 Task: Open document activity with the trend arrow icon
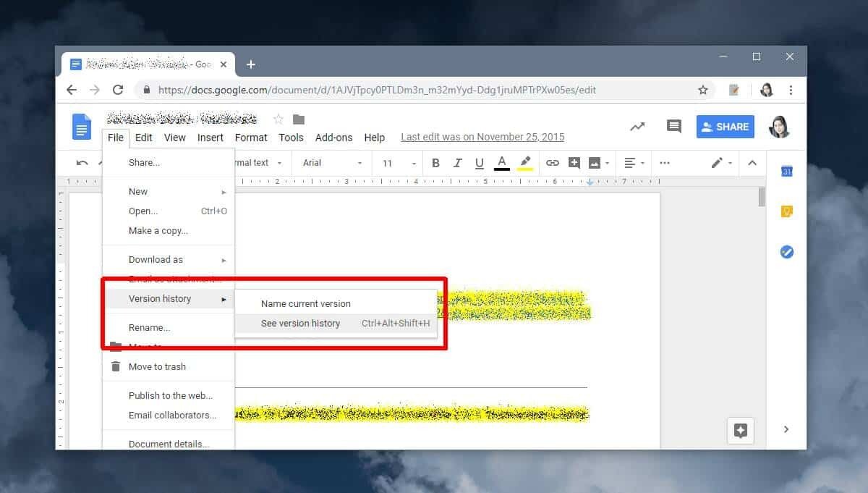637,126
